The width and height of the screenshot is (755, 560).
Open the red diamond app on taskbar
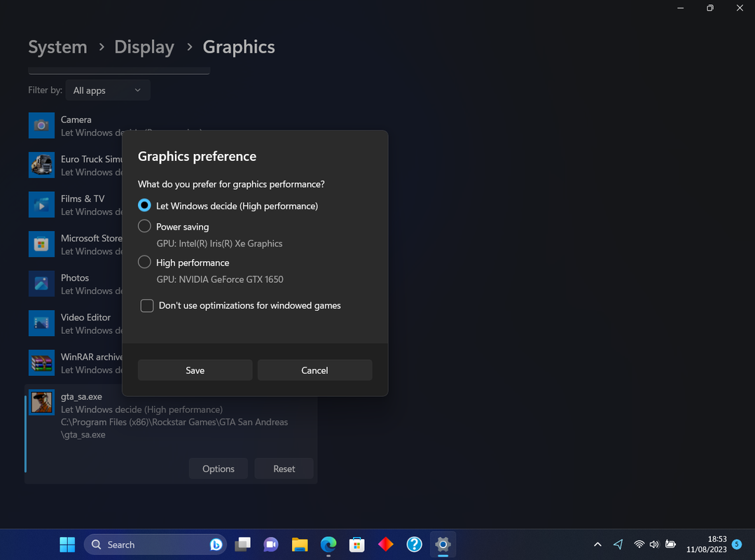tap(386, 545)
